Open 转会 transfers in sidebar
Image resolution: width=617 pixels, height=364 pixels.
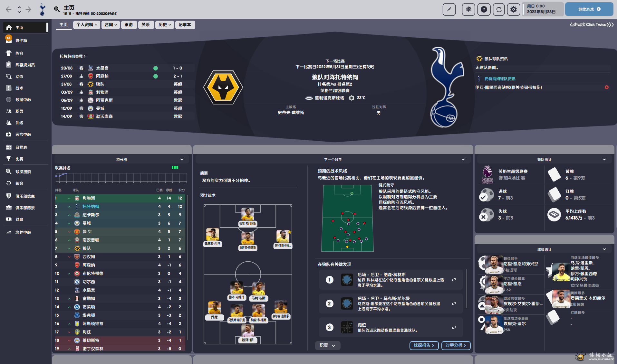26,183
